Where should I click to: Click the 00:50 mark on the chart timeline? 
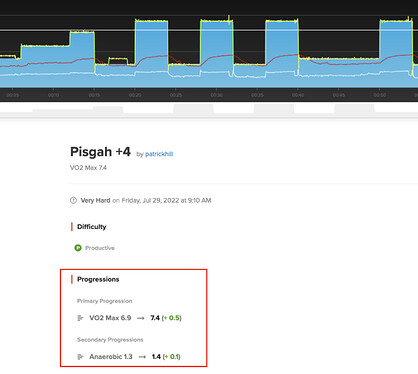[380, 95]
